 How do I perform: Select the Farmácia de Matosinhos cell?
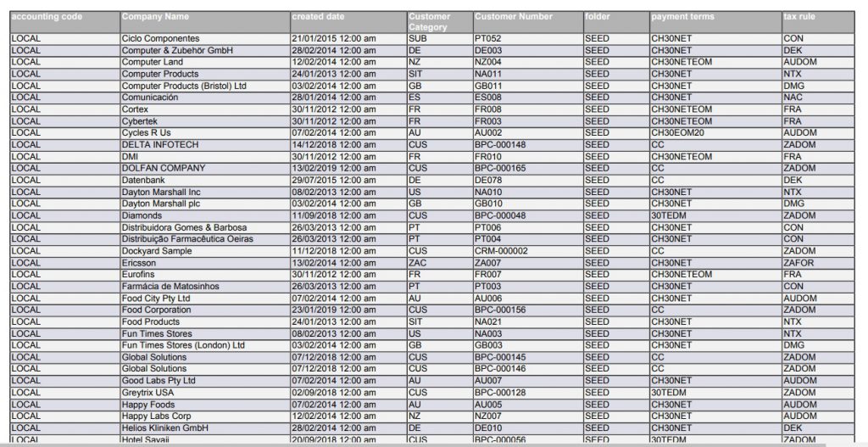point(205,287)
